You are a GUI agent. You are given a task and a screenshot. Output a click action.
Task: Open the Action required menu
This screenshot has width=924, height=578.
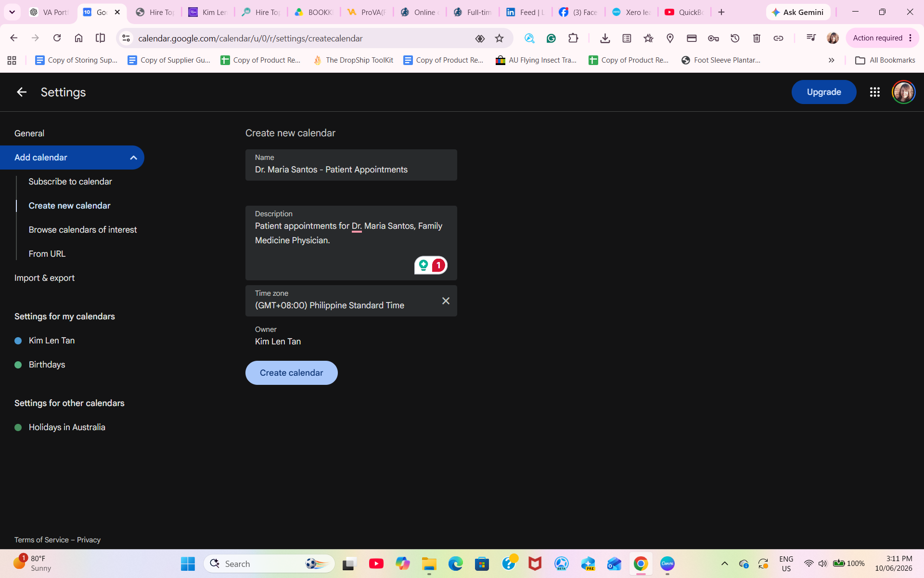click(883, 38)
